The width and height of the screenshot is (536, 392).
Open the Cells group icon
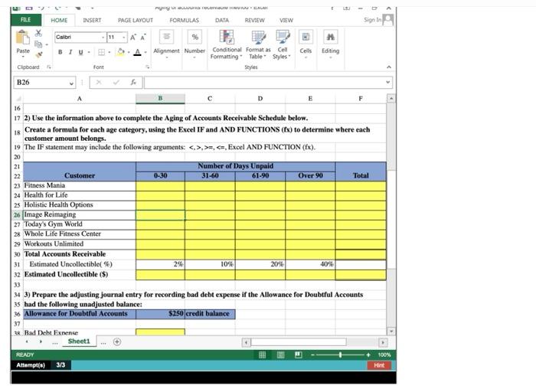pos(306,37)
